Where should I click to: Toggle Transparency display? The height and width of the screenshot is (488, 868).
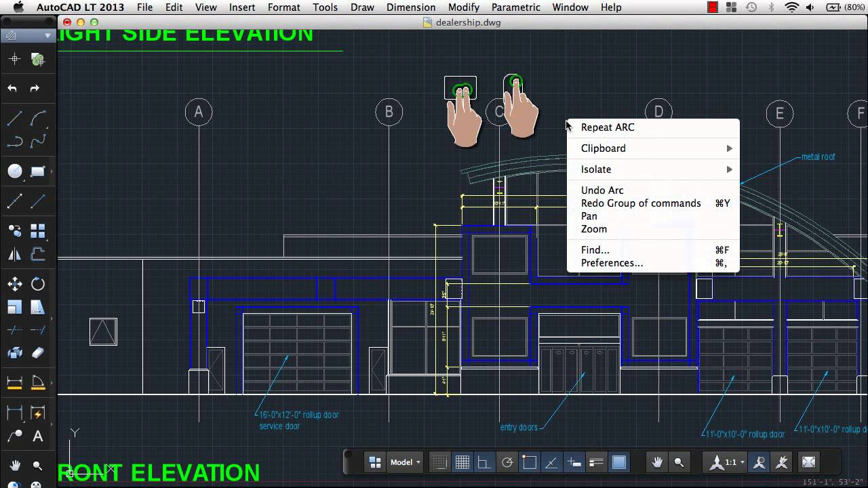point(619,462)
